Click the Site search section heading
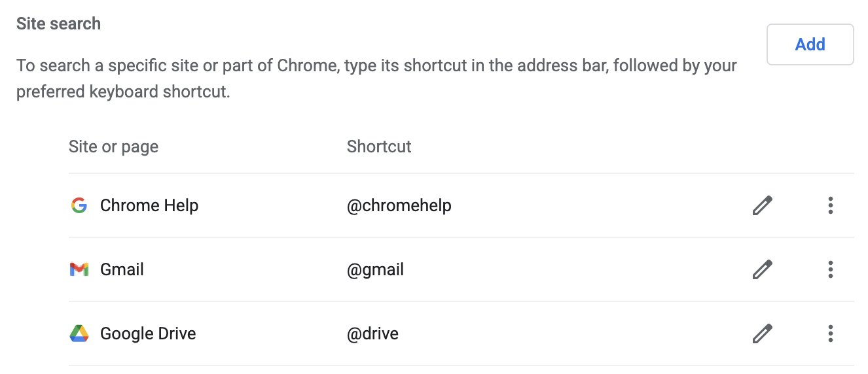The width and height of the screenshot is (868, 374). tap(58, 24)
